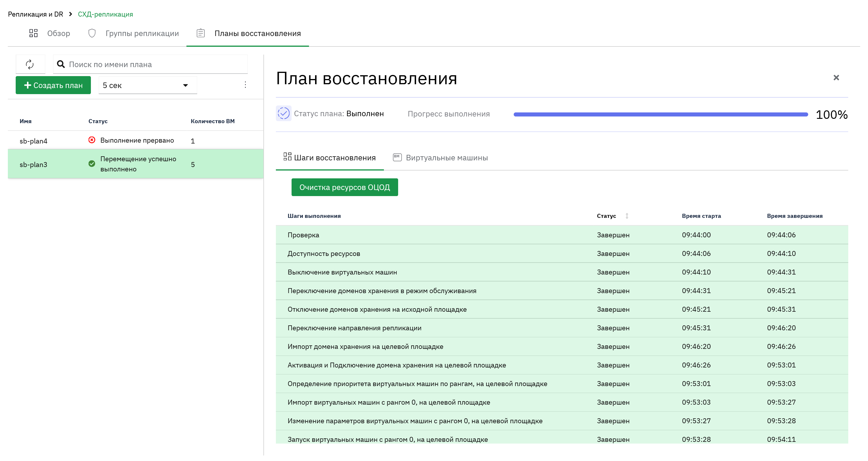Screen dimensions: 868x461
Task: Open the three-dot options menu
Action: pyautogui.click(x=245, y=85)
